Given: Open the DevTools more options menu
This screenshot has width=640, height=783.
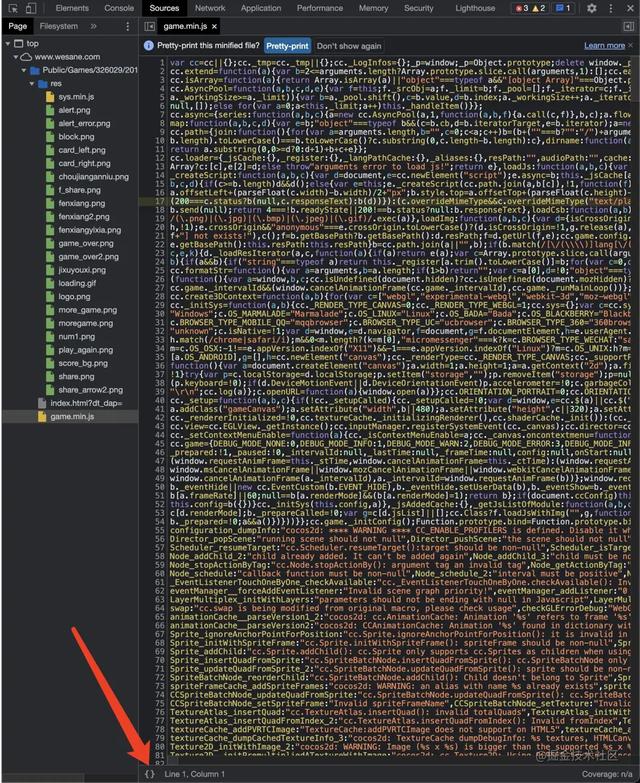Looking at the screenshot, I should [x=611, y=8].
